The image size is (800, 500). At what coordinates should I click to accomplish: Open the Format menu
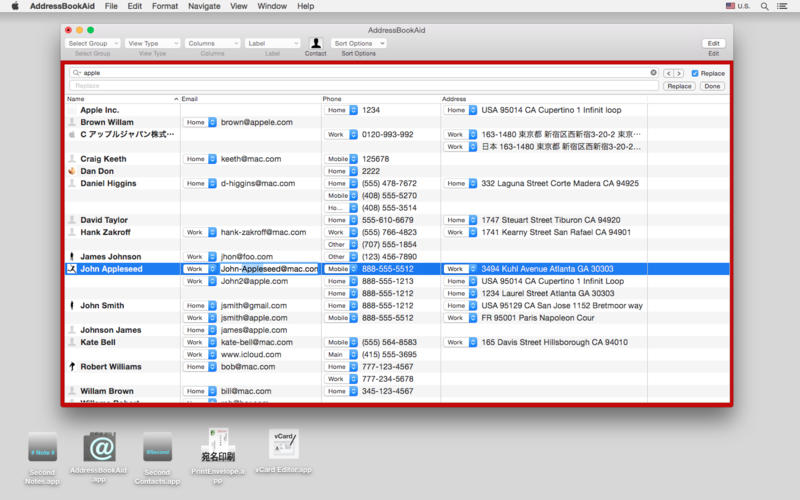(165, 6)
